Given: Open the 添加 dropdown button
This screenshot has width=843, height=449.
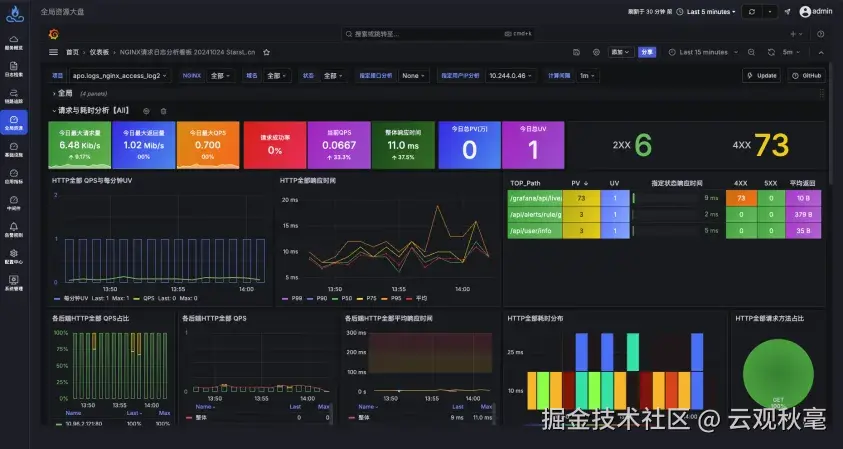Looking at the screenshot, I should coord(619,52).
